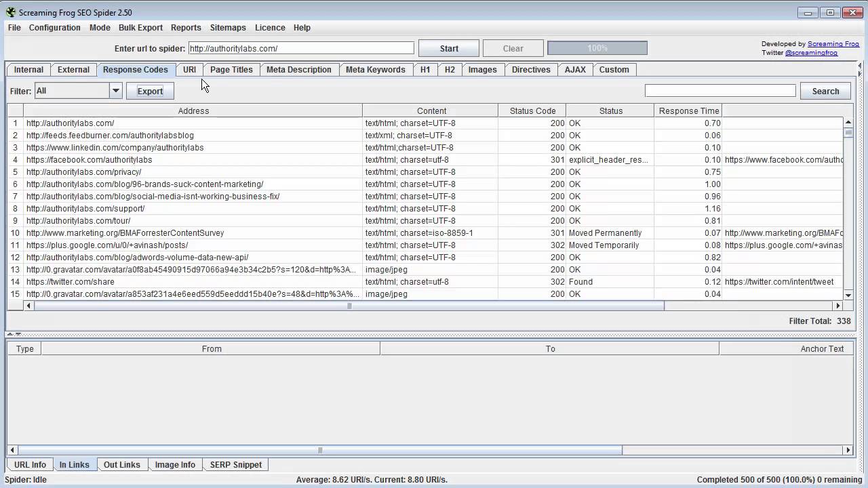The image size is (868, 488).
Task: Click the Start button
Action: click(449, 48)
